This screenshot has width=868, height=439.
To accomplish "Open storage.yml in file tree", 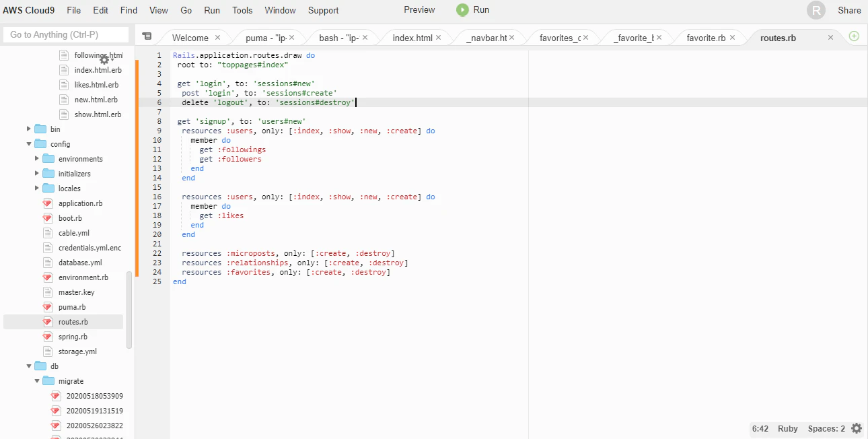I will [77, 351].
